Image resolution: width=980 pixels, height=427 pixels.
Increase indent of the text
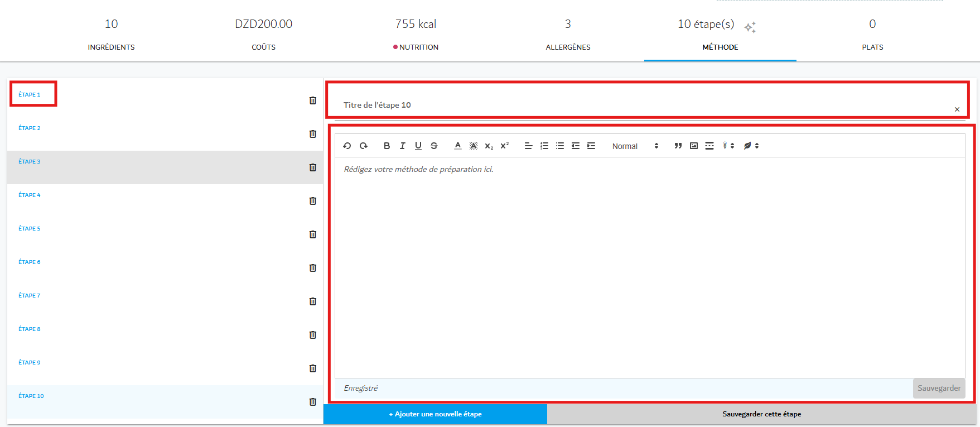coord(591,146)
